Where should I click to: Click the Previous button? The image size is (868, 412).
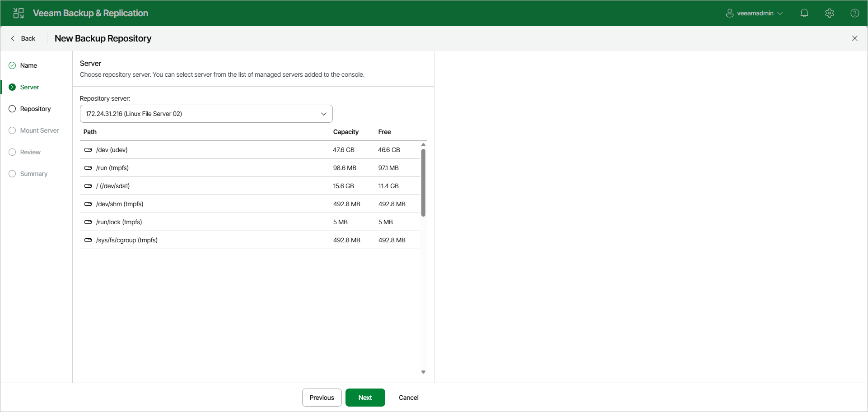(x=322, y=398)
